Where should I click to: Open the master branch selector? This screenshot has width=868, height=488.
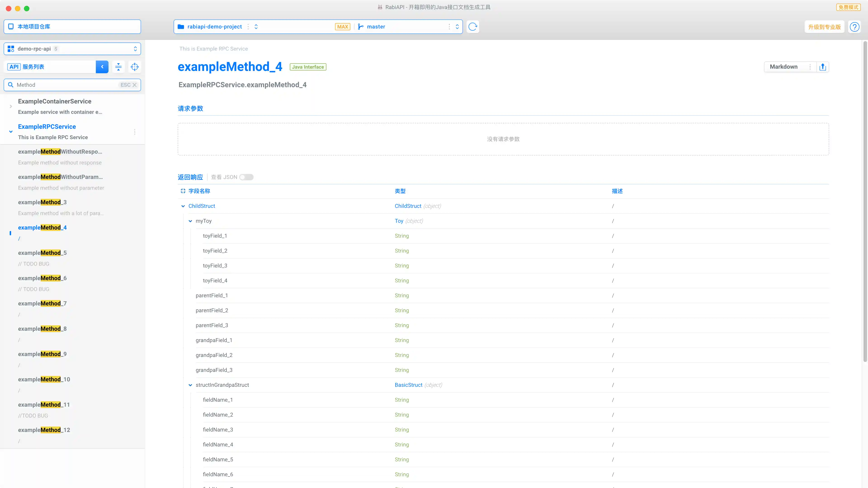408,27
